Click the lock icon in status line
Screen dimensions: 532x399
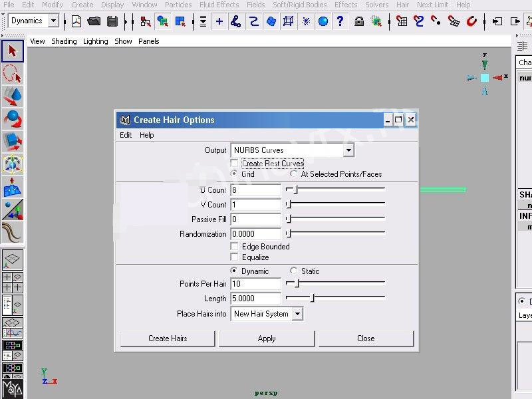tap(359, 21)
